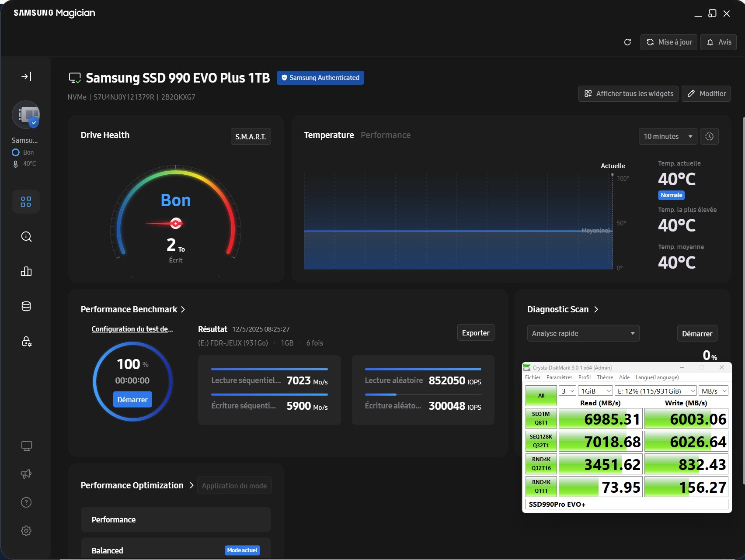Run all tests with CrystalDiskMark All button
Screen dimensions: 745x560
click(x=541, y=396)
